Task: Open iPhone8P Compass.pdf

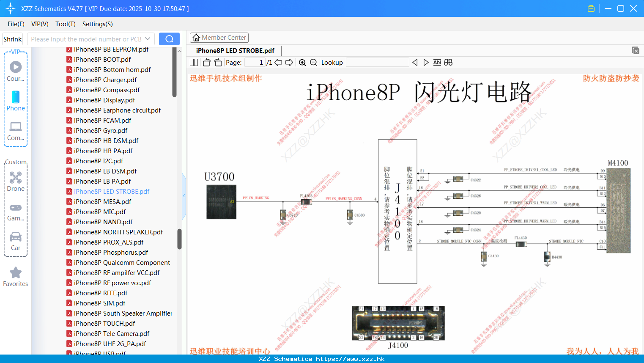Action: [x=107, y=90]
